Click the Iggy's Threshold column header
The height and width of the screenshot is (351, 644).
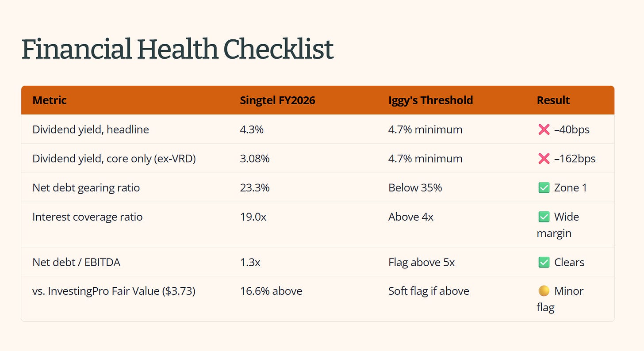tap(430, 100)
